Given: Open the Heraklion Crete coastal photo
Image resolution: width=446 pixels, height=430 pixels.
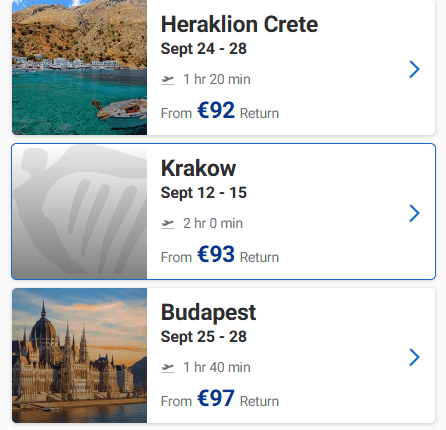Looking at the screenshot, I should 79,67.
